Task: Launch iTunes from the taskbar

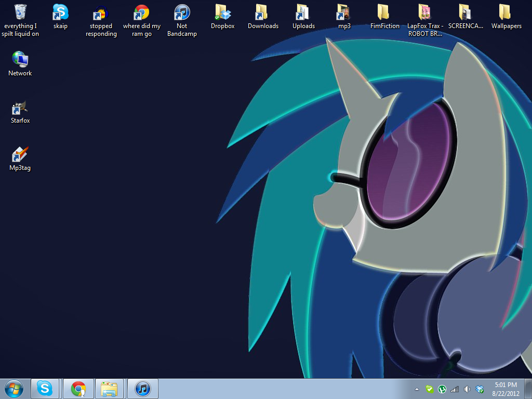Action: [x=142, y=389]
